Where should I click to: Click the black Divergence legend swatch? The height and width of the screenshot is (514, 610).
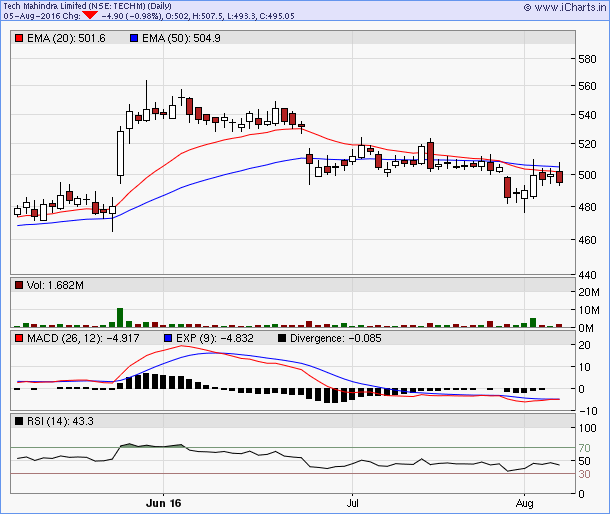pyautogui.click(x=282, y=338)
